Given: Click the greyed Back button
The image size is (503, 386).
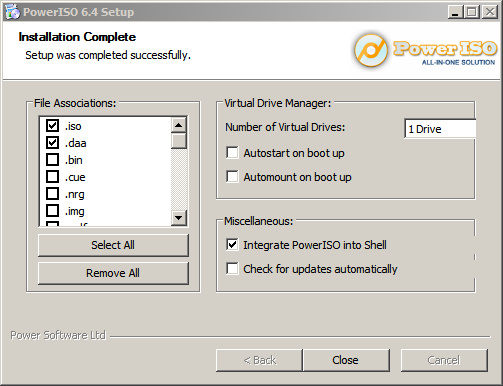Looking at the screenshot, I should (x=259, y=360).
